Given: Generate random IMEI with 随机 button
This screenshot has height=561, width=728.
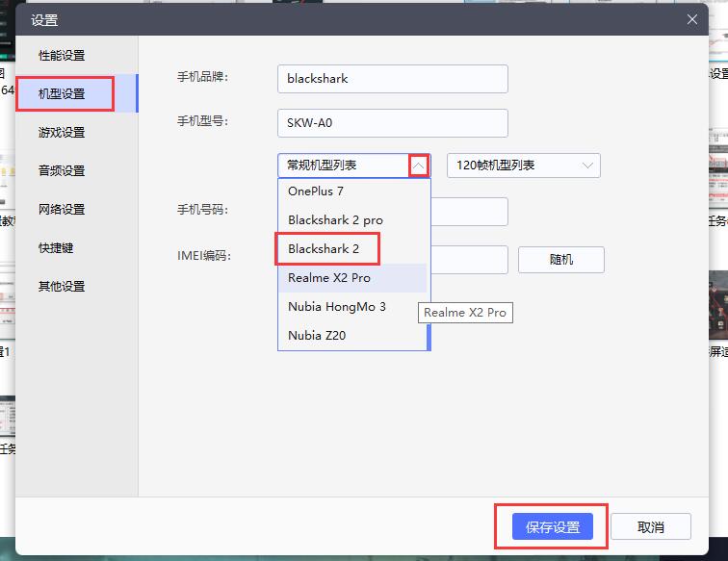Looking at the screenshot, I should pos(560,260).
